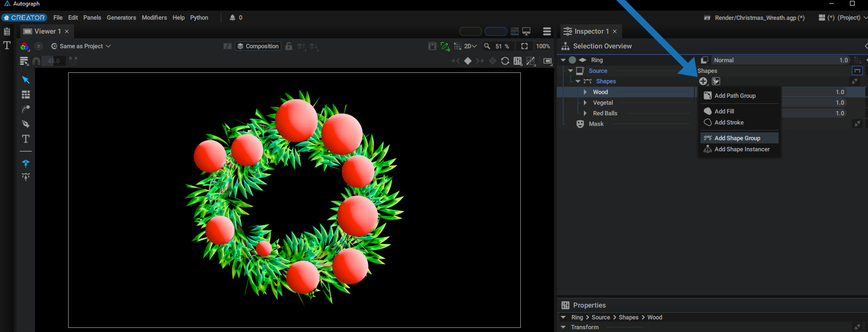Pick the freehand brush path tool
The height and width of the screenshot is (332, 868).
click(26, 109)
